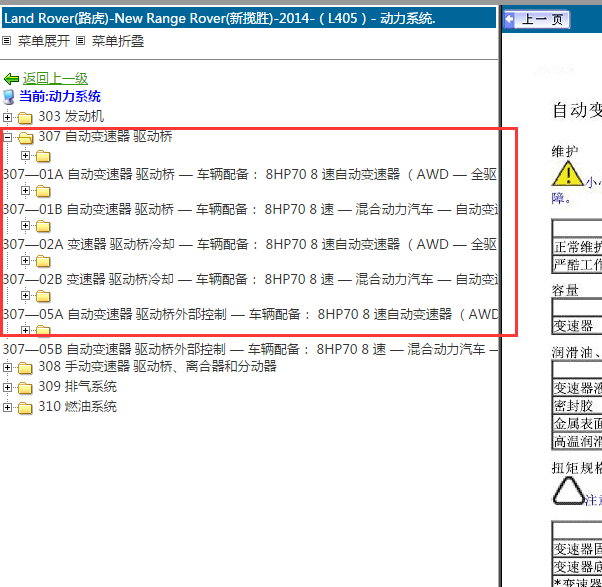
Task: Expand the plus box above 307—01A
Action: coord(25,155)
